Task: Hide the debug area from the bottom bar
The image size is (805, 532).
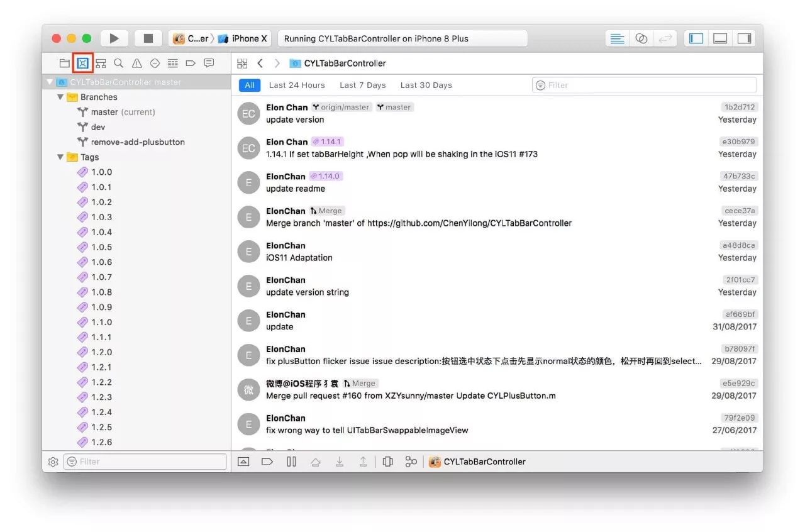Action: pyautogui.click(x=243, y=462)
